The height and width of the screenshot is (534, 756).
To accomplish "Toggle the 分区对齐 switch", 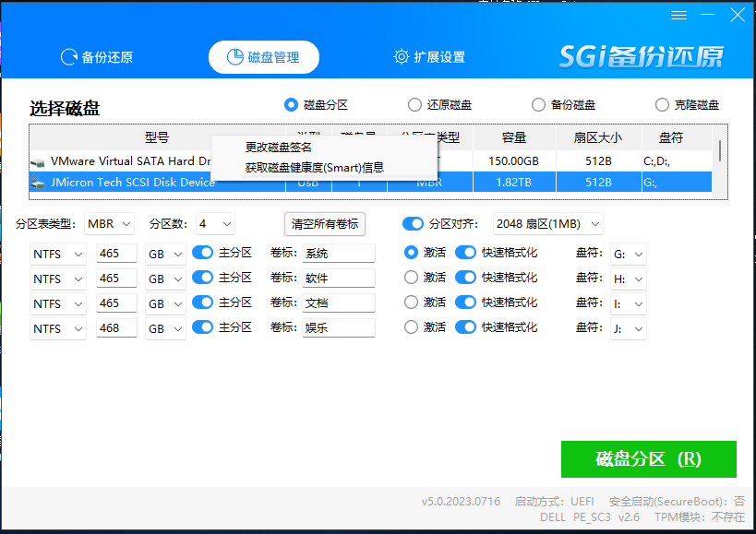I will 413,223.
